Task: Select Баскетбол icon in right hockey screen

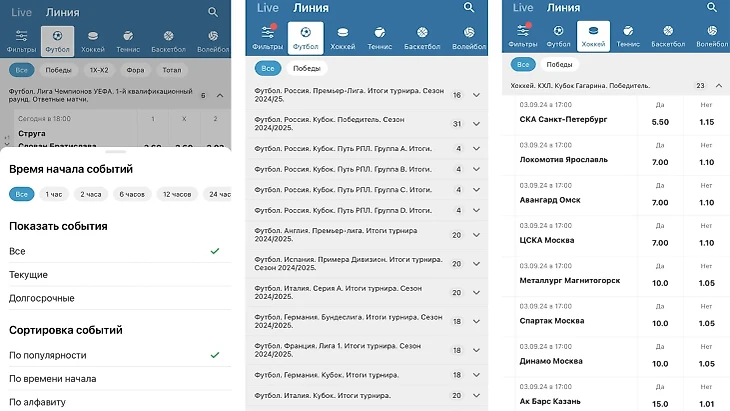Action: [x=668, y=36]
